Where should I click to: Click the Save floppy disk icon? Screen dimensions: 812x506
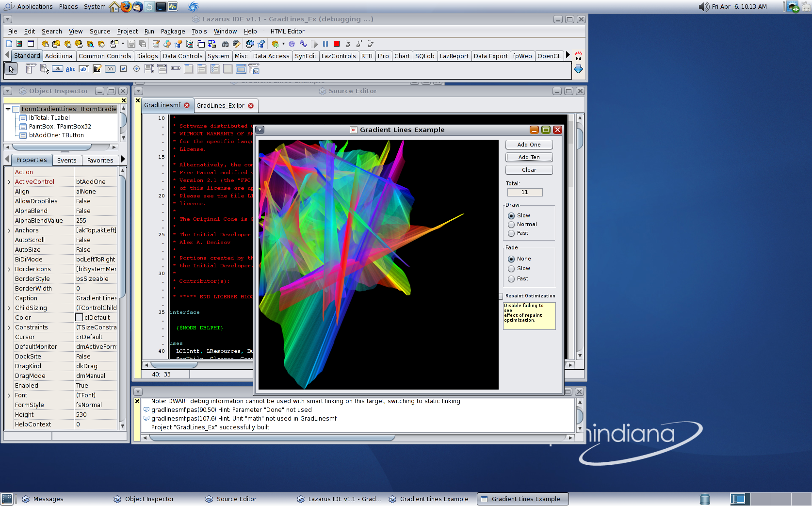pos(131,44)
